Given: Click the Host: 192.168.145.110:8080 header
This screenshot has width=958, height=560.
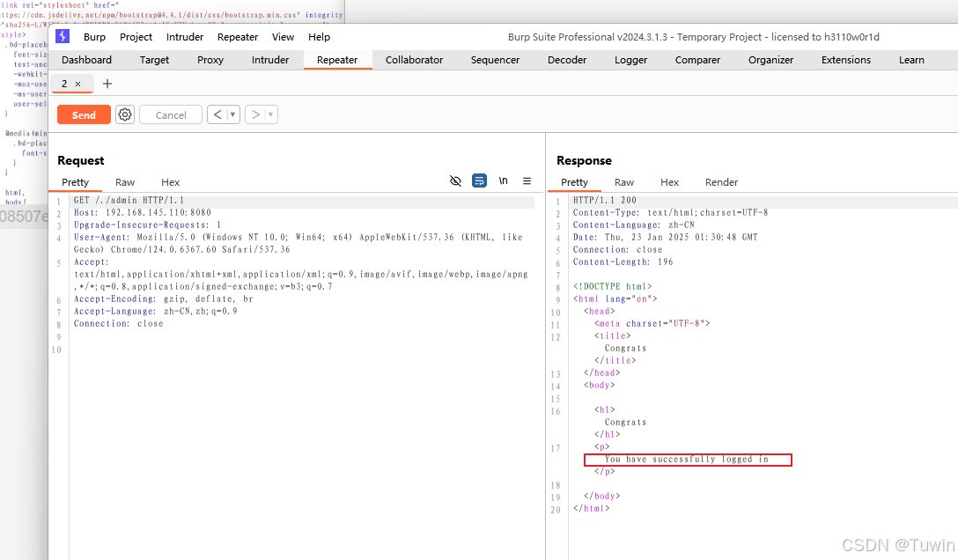Looking at the screenshot, I should [x=143, y=212].
